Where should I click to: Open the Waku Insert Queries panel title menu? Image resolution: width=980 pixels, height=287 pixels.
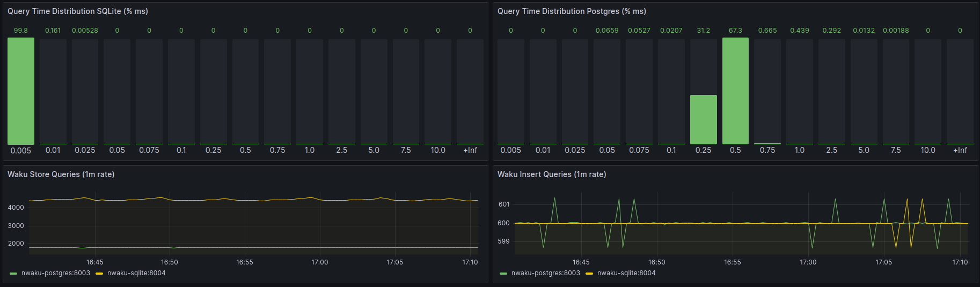551,174
